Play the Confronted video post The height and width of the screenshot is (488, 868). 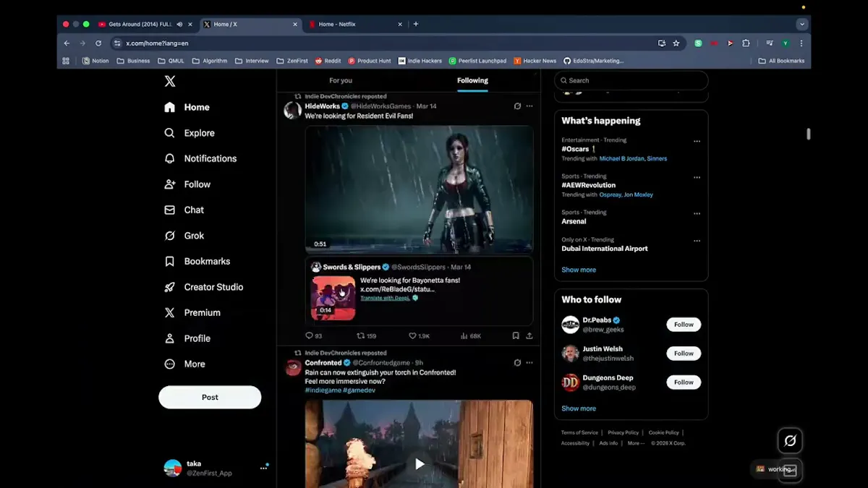(x=420, y=464)
